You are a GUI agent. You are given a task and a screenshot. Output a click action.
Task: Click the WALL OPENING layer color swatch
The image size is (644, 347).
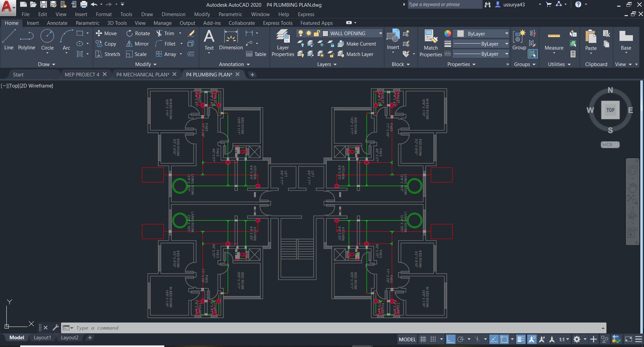click(x=325, y=33)
